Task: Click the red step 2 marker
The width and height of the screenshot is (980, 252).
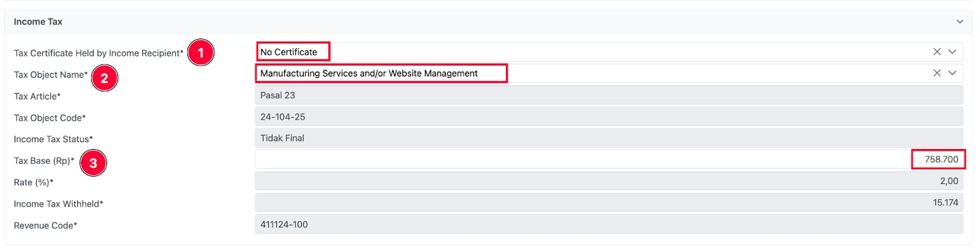Action: [x=104, y=78]
